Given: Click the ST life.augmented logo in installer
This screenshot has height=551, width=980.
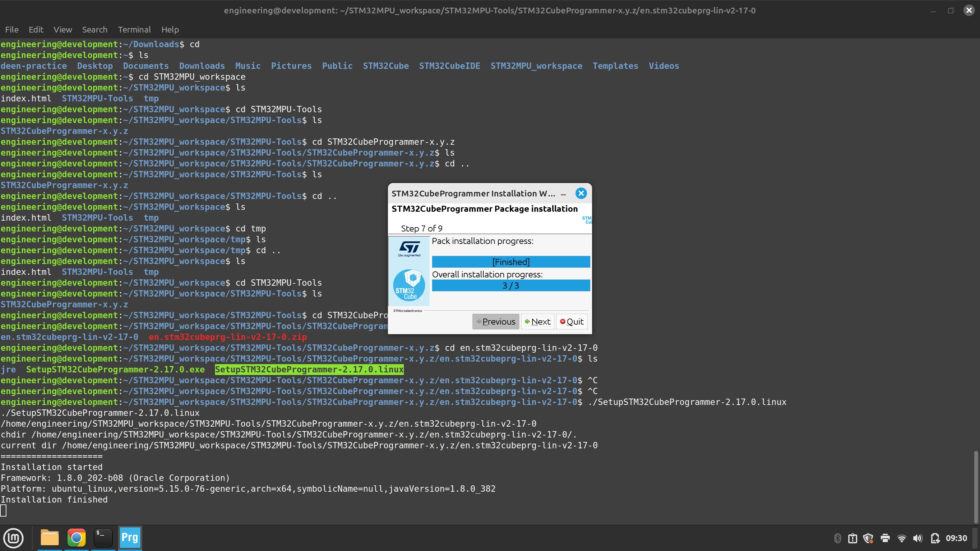Looking at the screenshot, I should tap(409, 249).
